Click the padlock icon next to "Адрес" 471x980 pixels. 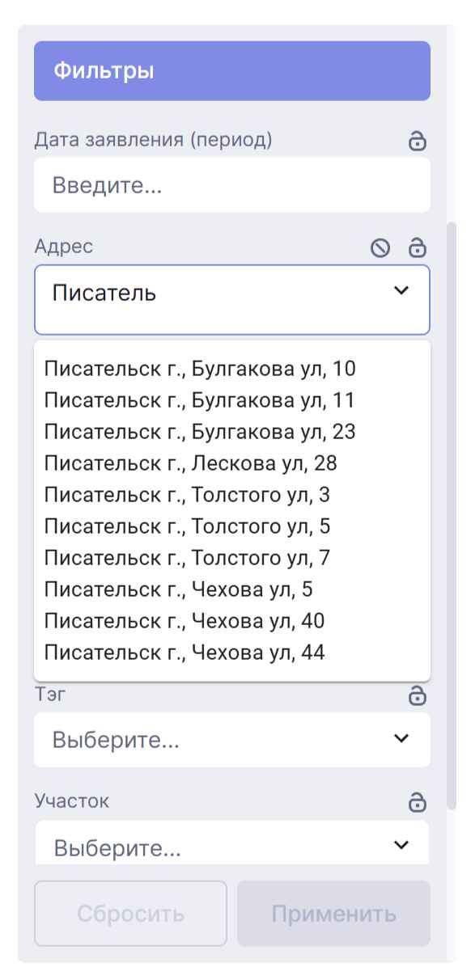pyautogui.click(x=418, y=248)
